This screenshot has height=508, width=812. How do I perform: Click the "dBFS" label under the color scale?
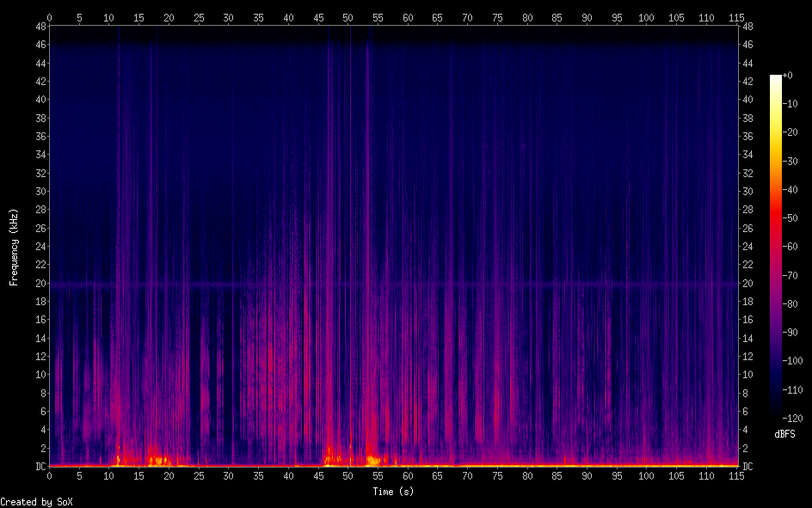point(784,435)
